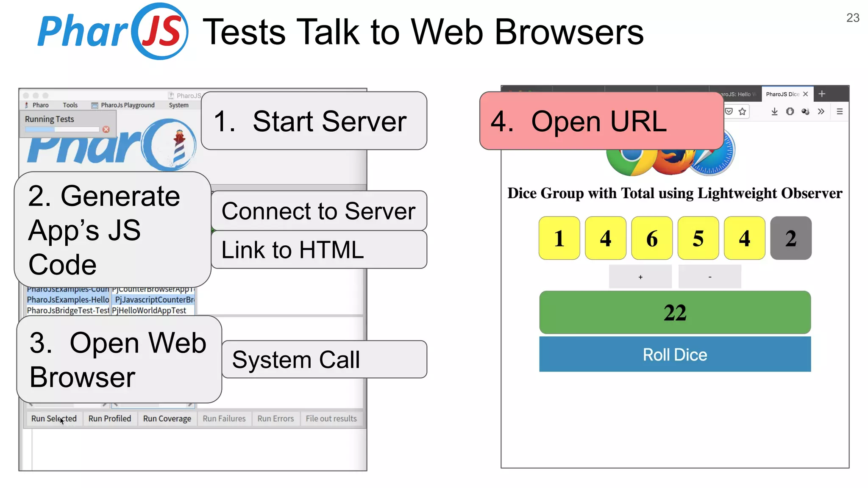Image resolution: width=868 pixels, height=488 pixels.
Task: Save page to Pocket icon
Action: (x=729, y=111)
